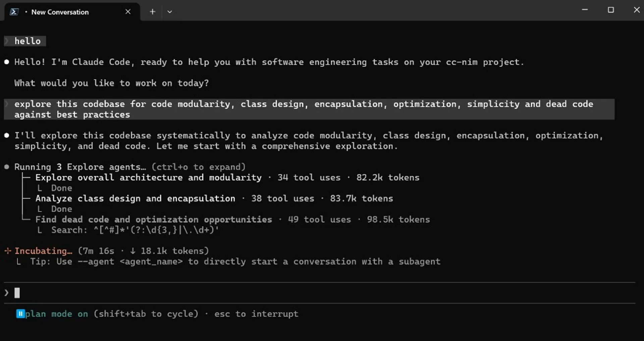The image size is (644, 341).
Task: Click the pause icon before plan mode
Action: [20, 314]
